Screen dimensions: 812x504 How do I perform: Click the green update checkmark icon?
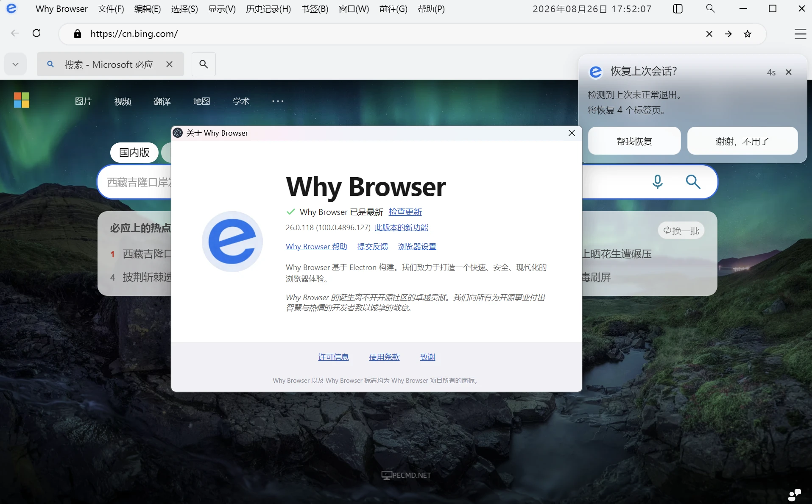(x=290, y=212)
